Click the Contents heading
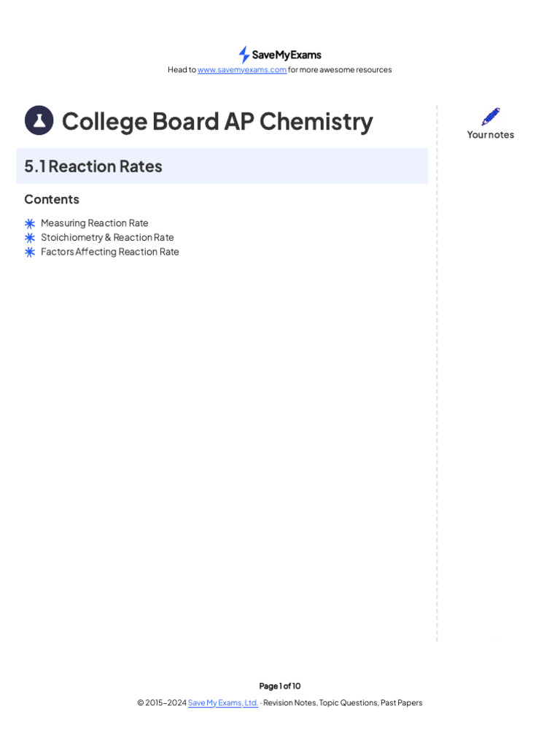The height and width of the screenshot is (747, 560). pos(52,199)
